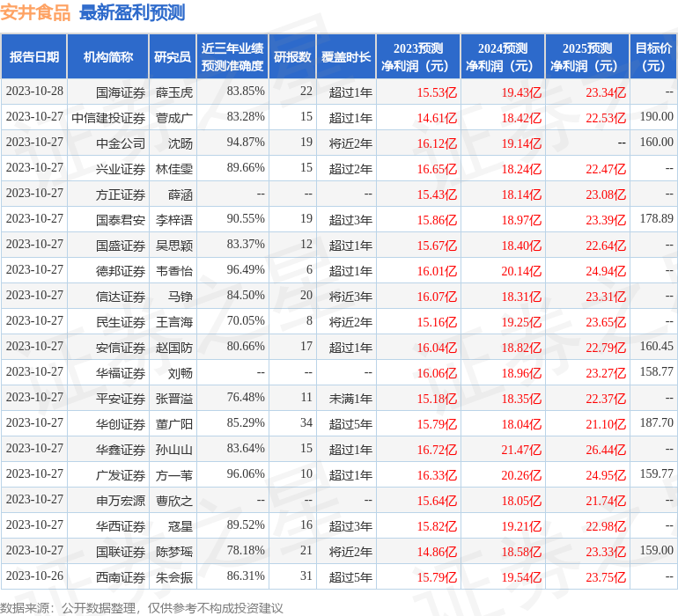This screenshot has height=616, width=678.
Task: Click analyst name 吴思颖
Action: point(174,246)
